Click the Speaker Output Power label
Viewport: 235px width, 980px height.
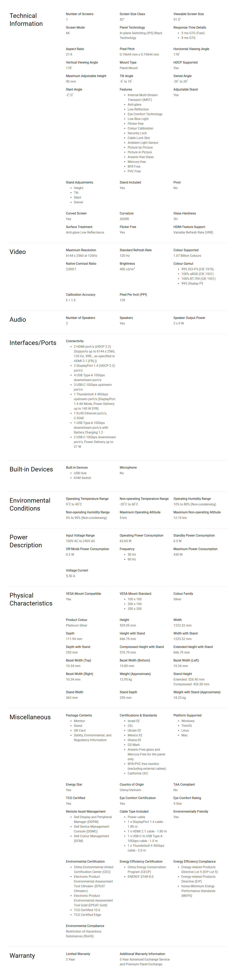tap(189, 318)
